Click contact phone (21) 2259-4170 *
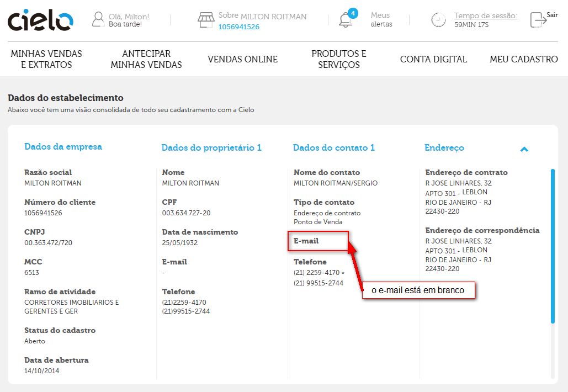 point(319,272)
